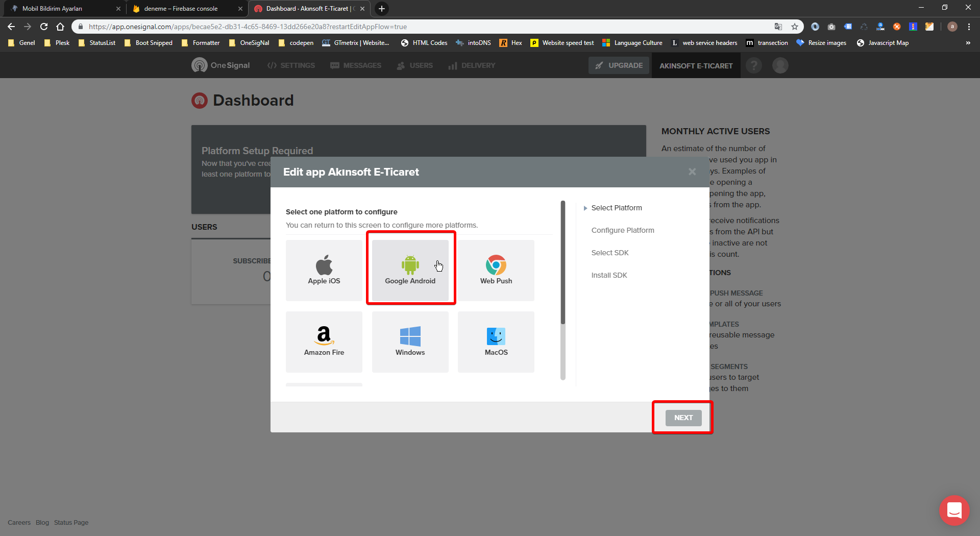980x536 pixels.
Task: Bookmark this page with star icon
Action: 795,27
